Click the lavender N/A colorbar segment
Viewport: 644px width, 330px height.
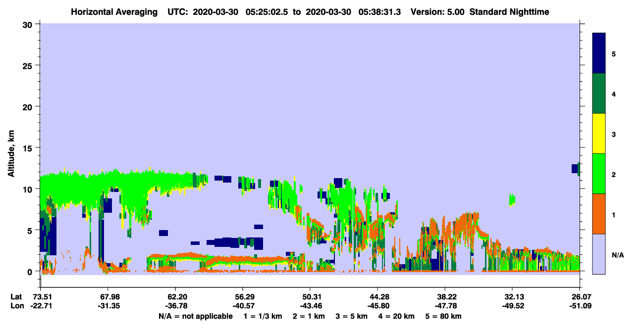pyautogui.click(x=599, y=254)
